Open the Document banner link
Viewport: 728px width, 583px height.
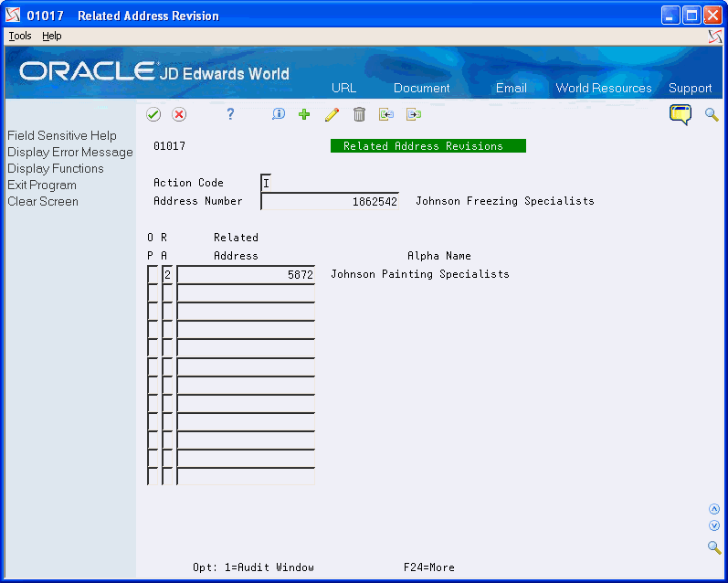coord(422,88)
